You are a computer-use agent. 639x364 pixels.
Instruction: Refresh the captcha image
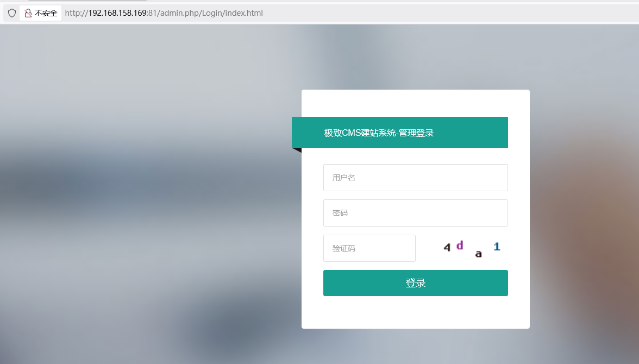[471, 248]
